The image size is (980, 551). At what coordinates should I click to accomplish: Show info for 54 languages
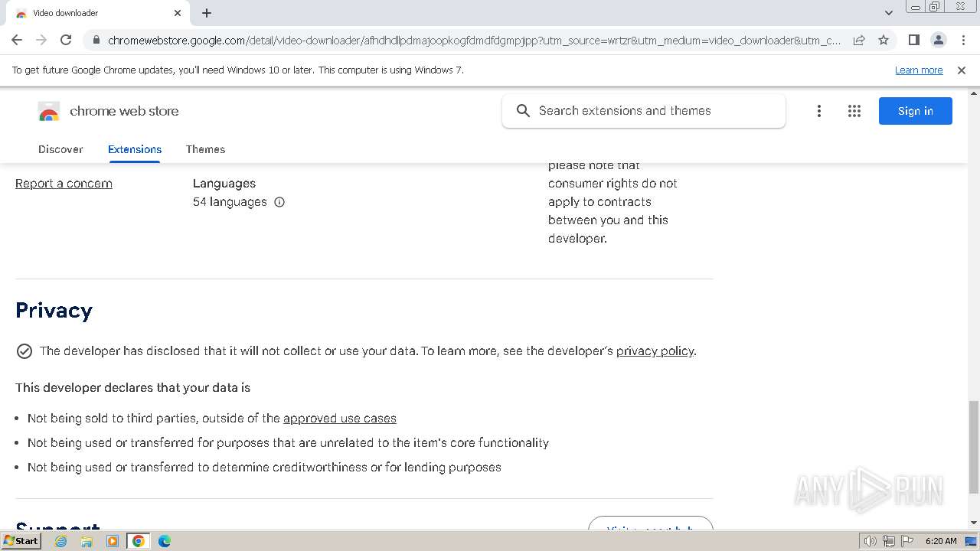[x=279, y=202]
